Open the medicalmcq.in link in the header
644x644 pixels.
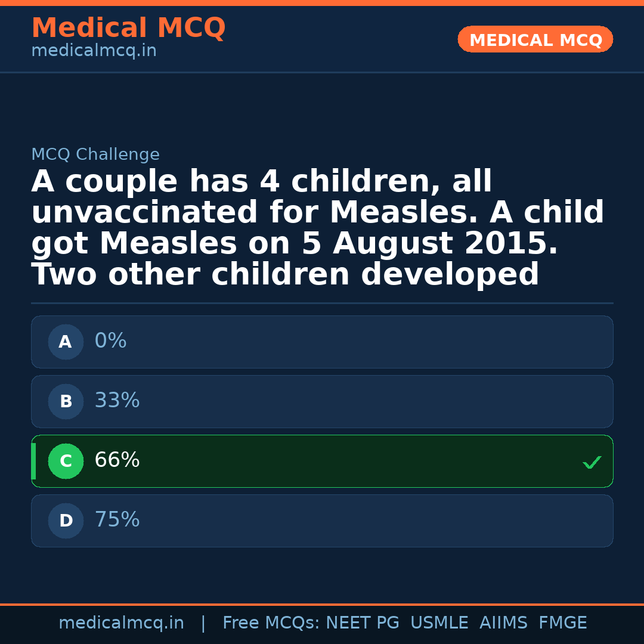tap(94, 51)
